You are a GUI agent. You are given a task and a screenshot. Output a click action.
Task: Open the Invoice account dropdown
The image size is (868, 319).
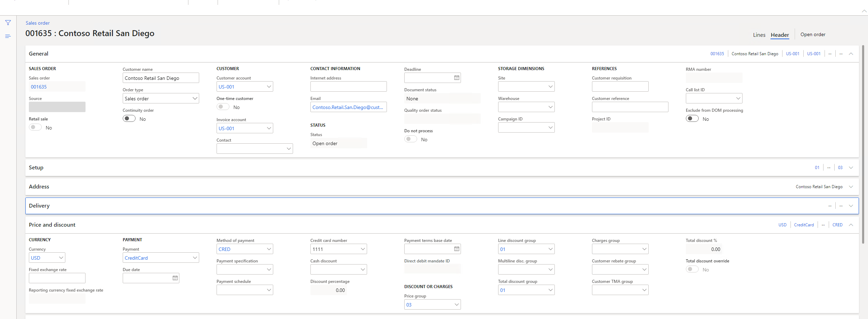click(x=269, y=128)
